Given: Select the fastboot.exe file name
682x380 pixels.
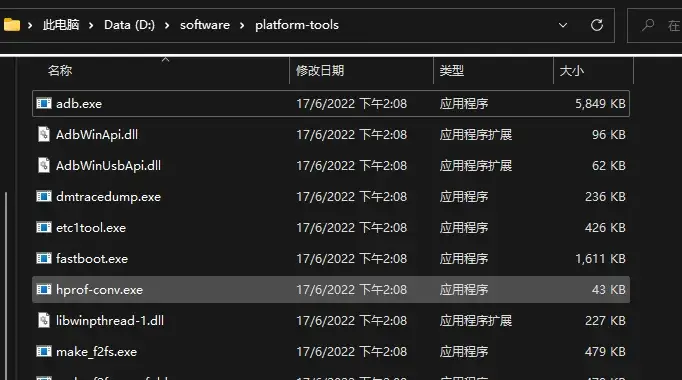Looking at the screenshot, I should point(92,259).
